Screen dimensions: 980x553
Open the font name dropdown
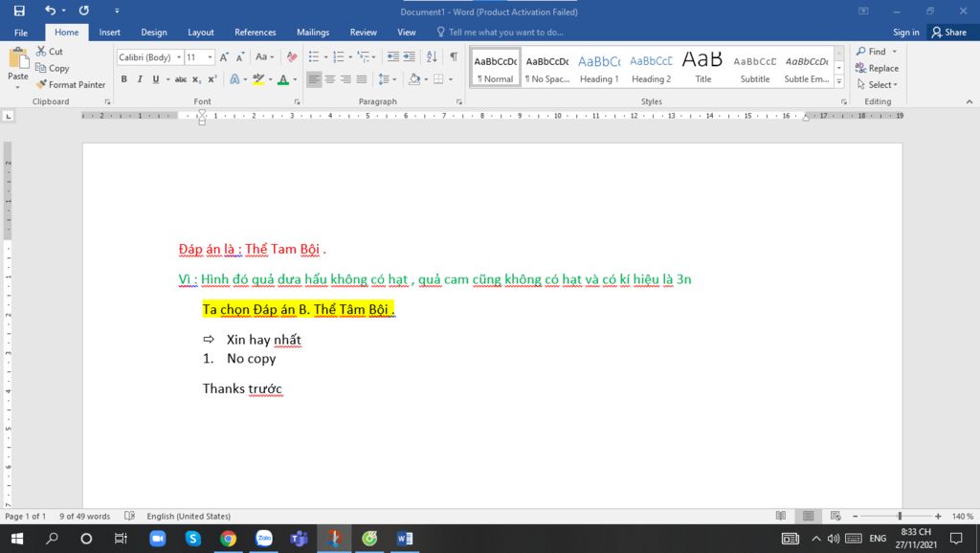(x=179, y=56)
